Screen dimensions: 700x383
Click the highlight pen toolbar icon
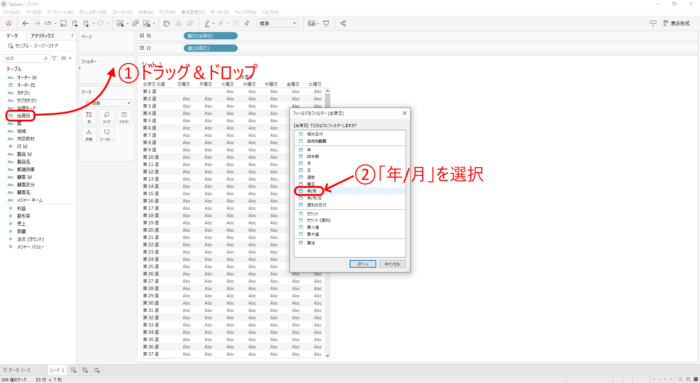(x=207, y=23)
